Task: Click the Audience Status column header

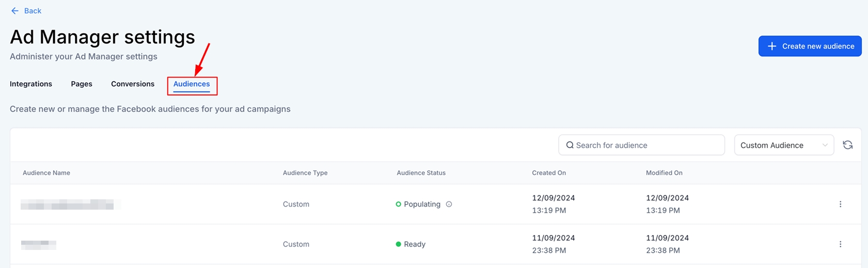Action: pyautogui.click(x=421, y=173)
